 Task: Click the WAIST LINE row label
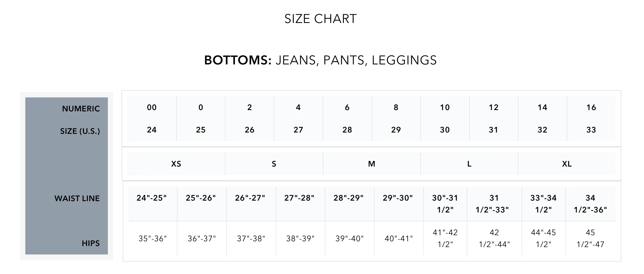click(77, 199)
